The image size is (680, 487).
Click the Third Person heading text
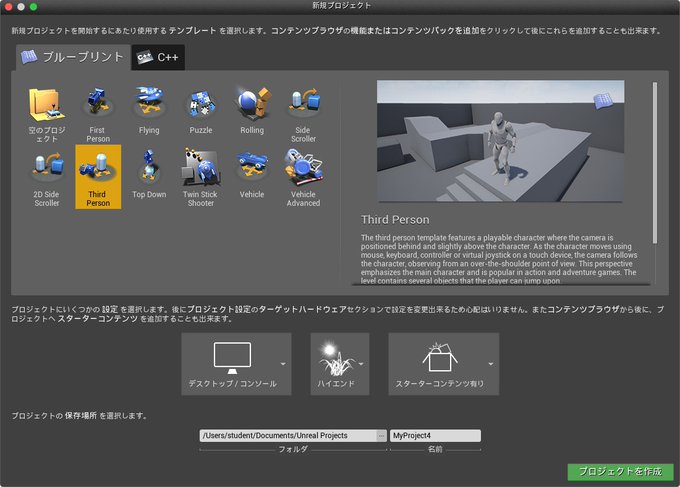point(395,219)
